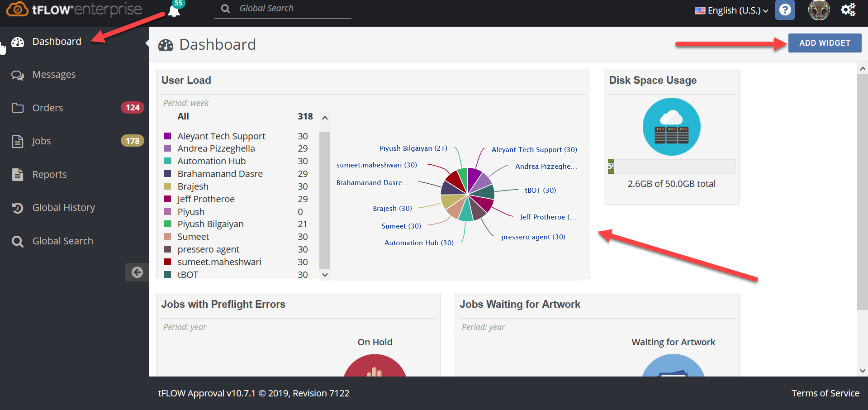This screenshot has width=868, height=410.
Task: Click the pie chart label tBOT (30)
Action: click(540, 190)
